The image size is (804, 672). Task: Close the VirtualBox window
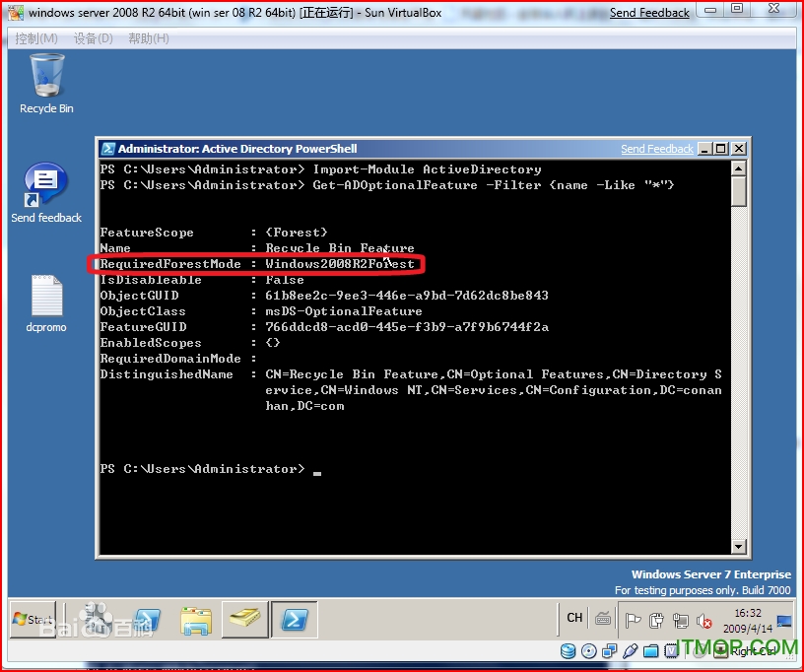774,9
